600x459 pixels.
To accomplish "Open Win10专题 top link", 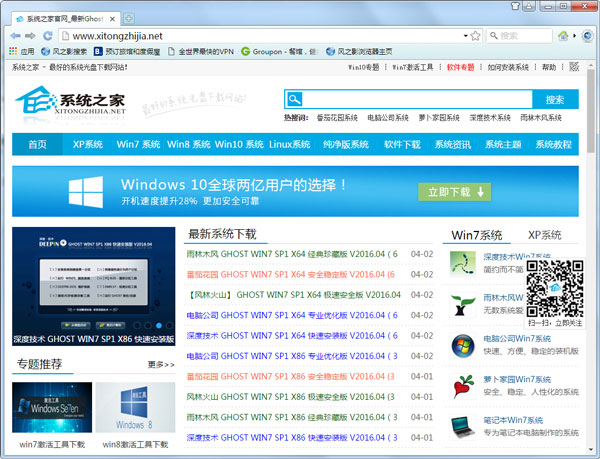I will [x=364, y=67].
